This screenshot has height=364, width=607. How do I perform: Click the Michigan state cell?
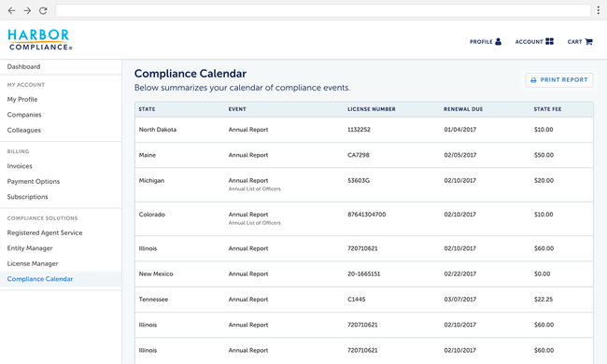tap(151, 181)
